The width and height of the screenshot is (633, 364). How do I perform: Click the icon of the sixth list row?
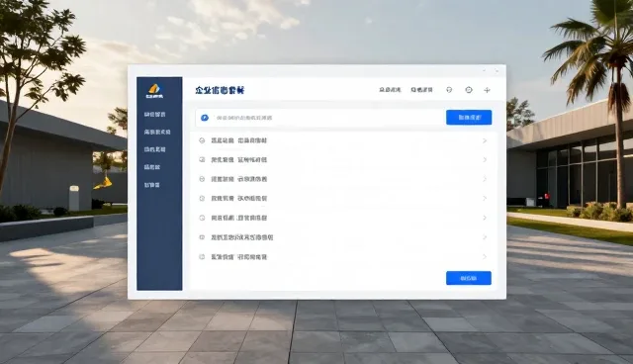tap(202, 237)
